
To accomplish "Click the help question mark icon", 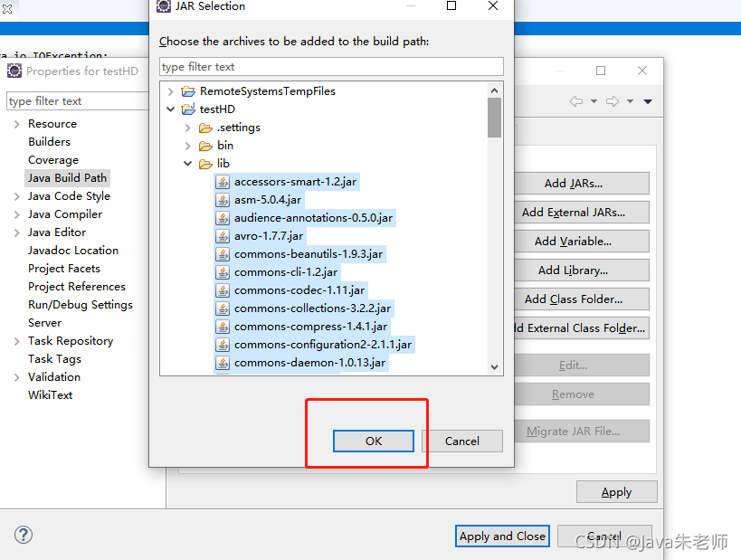I will [x=24, y=535].
